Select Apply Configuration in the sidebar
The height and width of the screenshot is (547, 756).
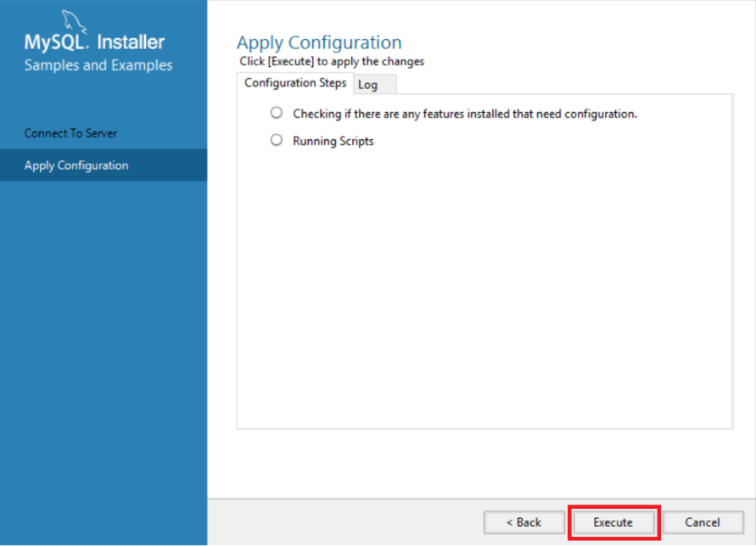[104, 165]
